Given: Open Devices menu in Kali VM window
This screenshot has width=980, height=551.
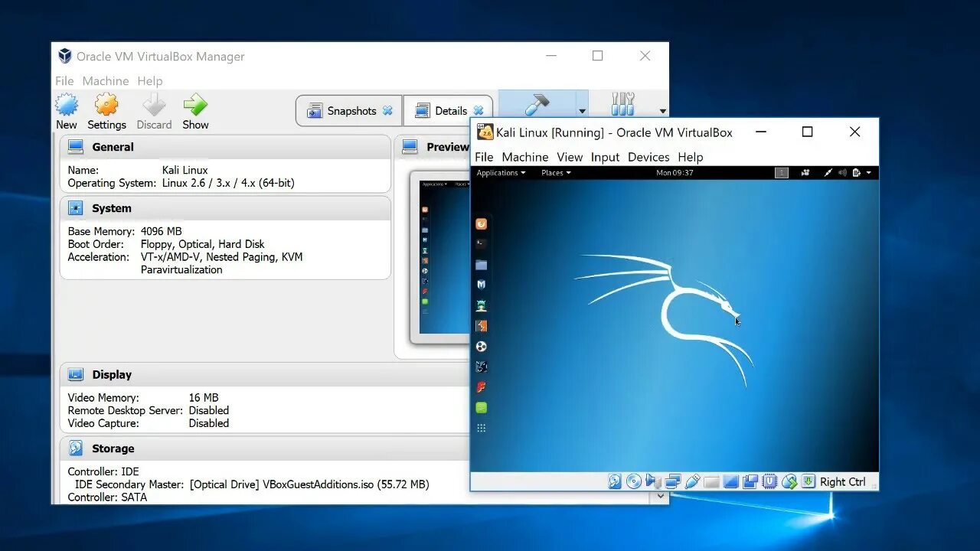Looking at the screenshot, I should [648, 157].
